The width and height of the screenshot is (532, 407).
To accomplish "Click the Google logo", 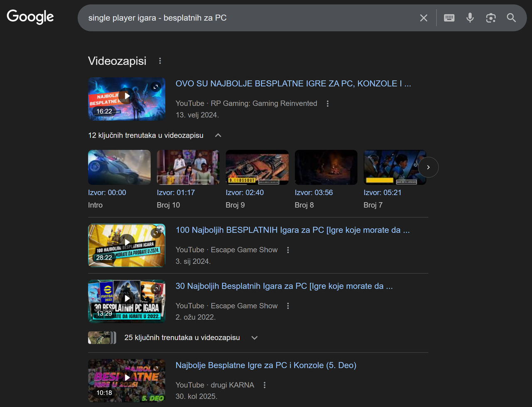I will point(30,17).
